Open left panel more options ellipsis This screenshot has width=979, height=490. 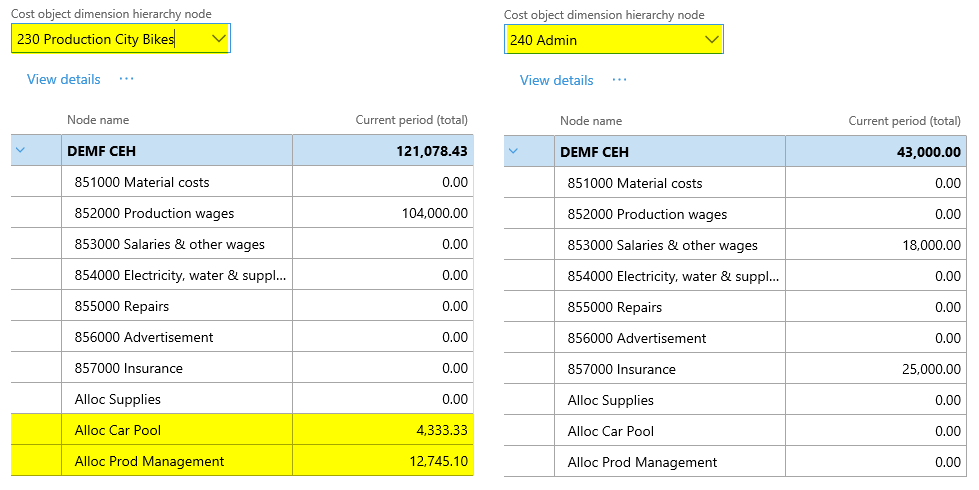tap(126, 79)
